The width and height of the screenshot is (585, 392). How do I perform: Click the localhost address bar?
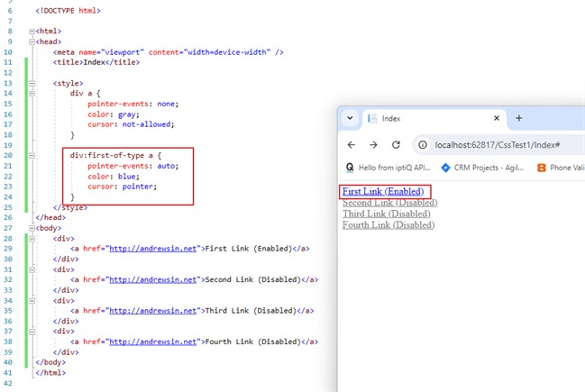coord(498,145)
